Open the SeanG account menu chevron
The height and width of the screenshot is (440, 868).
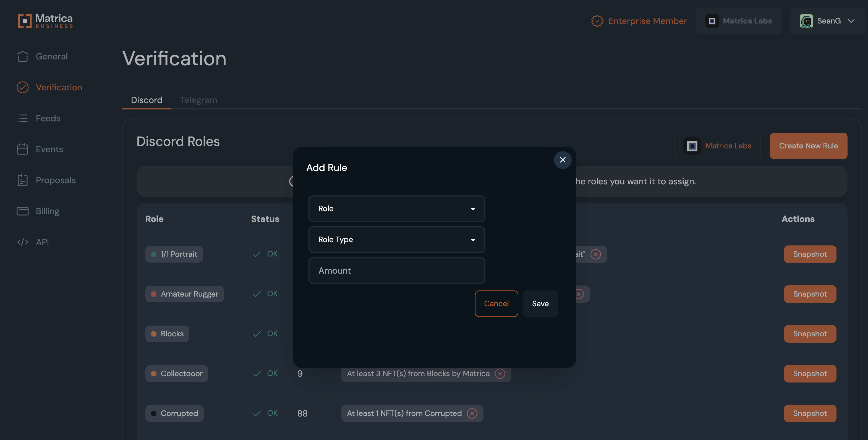(x=851, y=21)
